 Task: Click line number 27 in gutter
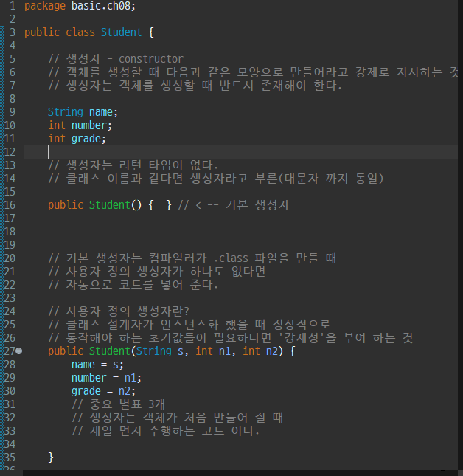[10, 351]
